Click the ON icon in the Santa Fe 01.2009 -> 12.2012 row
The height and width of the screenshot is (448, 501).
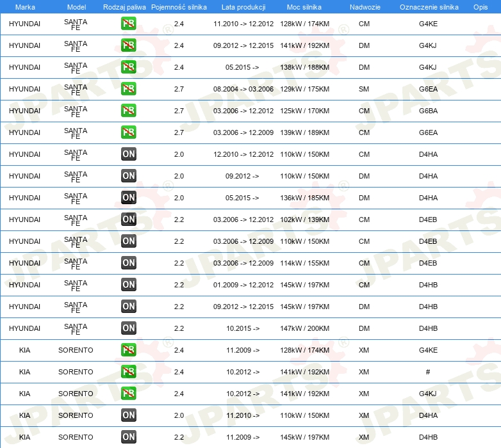click(x=128, y=285)
